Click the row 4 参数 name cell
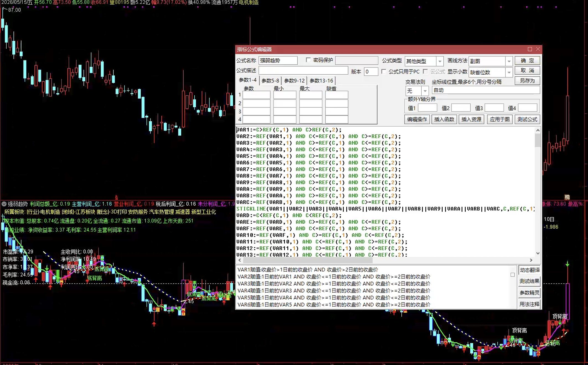This screenshot has width=588, height=365. 256,120
